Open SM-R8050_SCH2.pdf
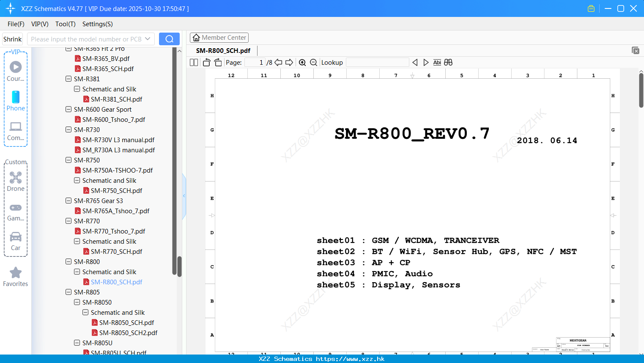This screenshot has height=363, width=644. [x=128, y=333]
